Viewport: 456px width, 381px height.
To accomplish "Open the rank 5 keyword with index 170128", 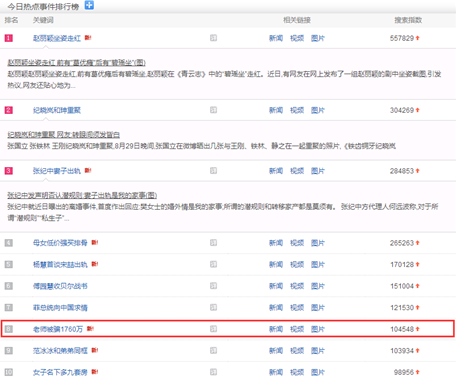I will coord(60,265).
